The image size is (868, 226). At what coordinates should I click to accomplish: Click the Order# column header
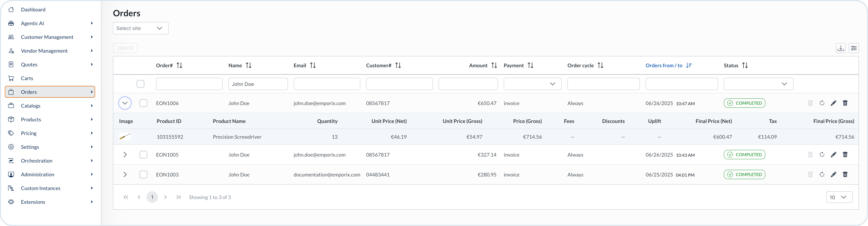(x=164, y=65)
